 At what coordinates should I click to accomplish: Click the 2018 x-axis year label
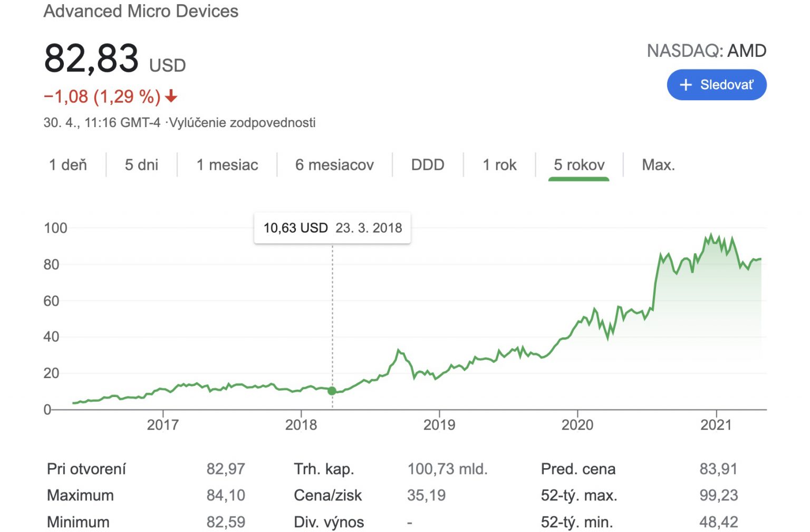(x=301, y=424)
